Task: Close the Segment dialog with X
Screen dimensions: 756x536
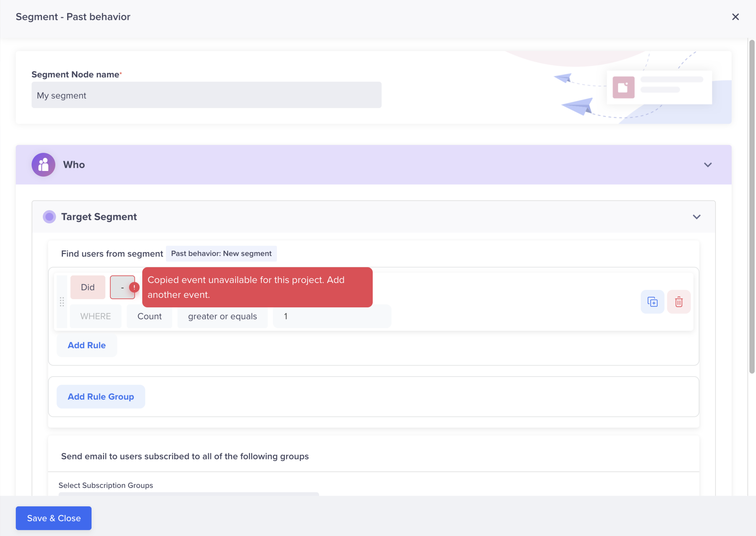Action: (x=735, y=16)
